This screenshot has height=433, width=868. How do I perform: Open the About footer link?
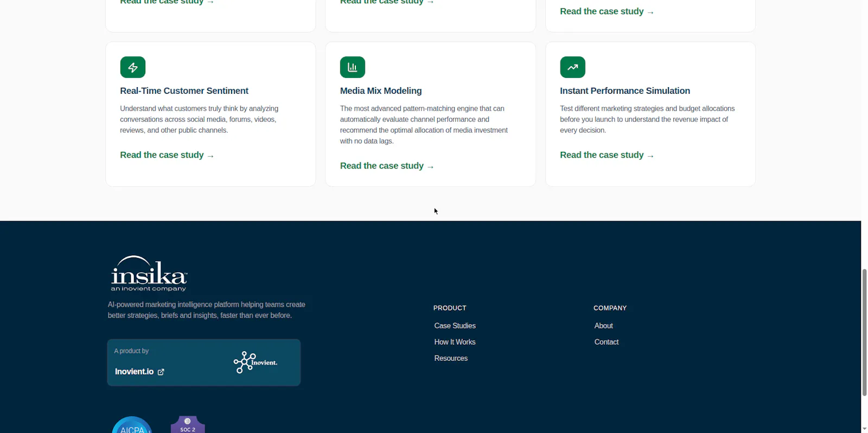coord(603,326)
